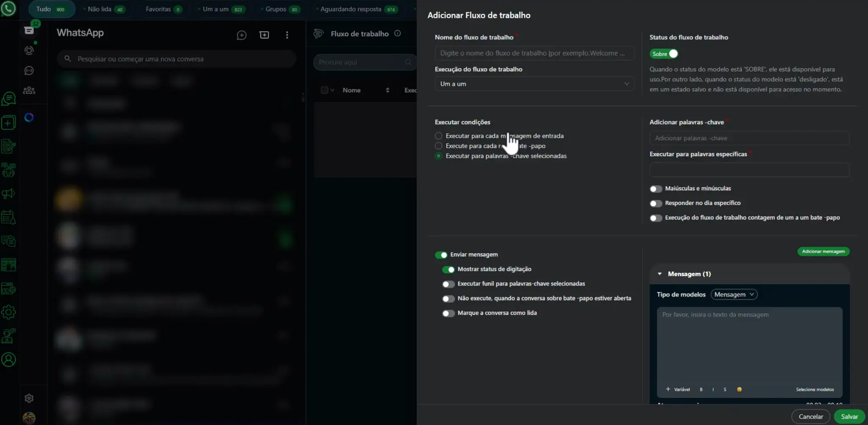Select 'Executar para cada mensagem de entrada' option
Viewport: 868px width, 425px height.
[439, 136]
